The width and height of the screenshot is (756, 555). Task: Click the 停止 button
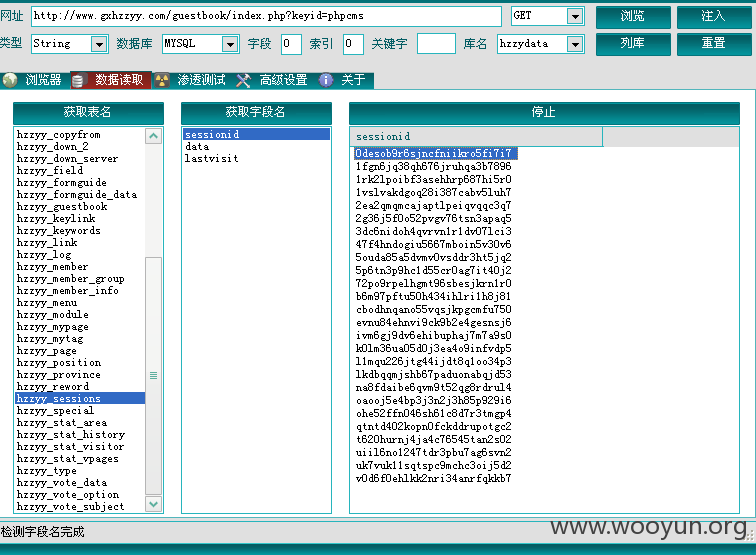pyautogui.click(x=544, y=113)
